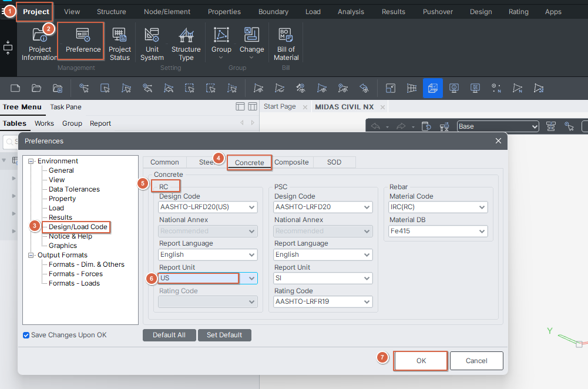Open the Bill of Material tool
Viewport: 588px width, 389px height.
point(286,44)
